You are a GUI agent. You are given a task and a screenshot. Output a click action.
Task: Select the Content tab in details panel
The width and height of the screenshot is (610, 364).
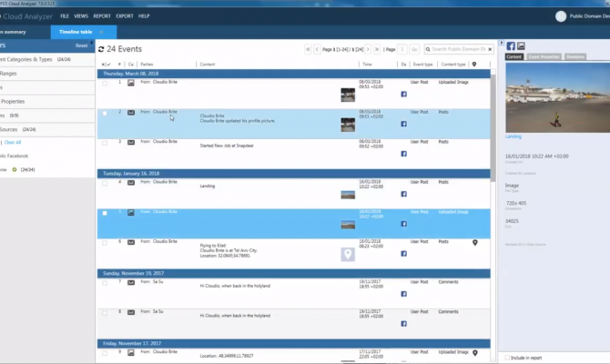coord(513,56)
